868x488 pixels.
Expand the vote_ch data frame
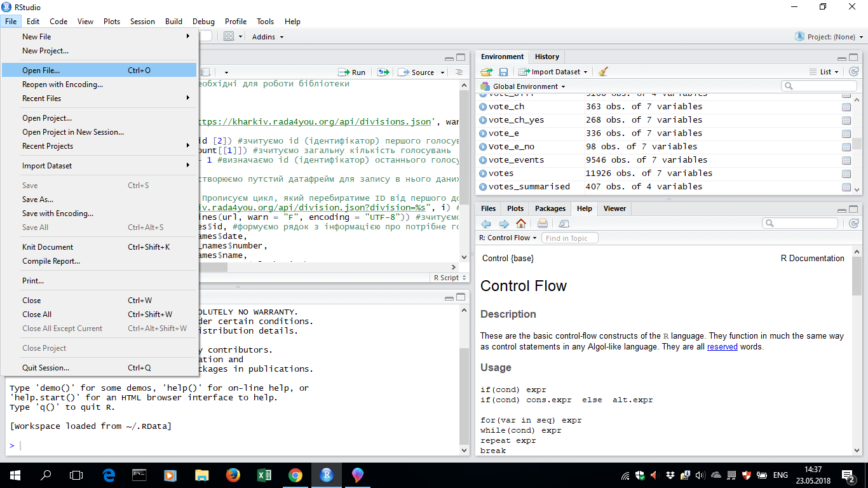[x=483, y=107]
